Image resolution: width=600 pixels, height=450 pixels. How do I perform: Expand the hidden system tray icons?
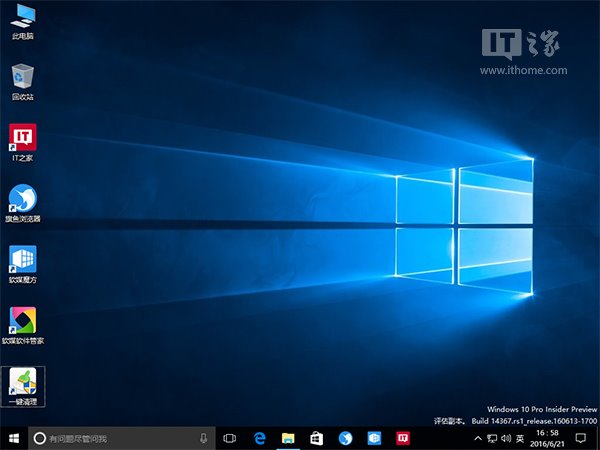(x=476, y=438)
